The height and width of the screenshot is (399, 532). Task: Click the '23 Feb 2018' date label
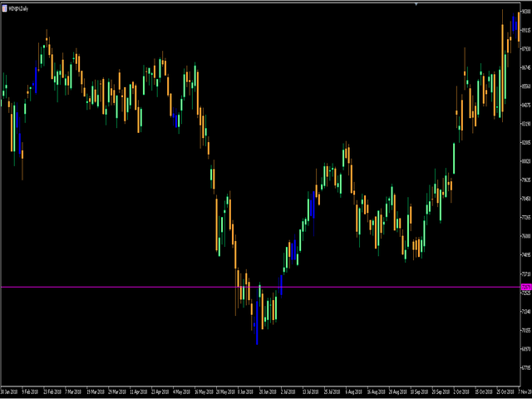tap(52, 392)
